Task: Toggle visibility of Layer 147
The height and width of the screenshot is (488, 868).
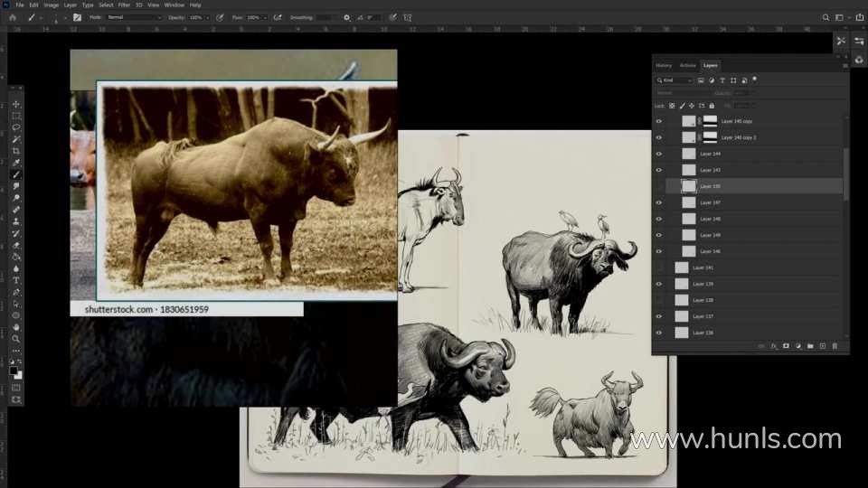Action: point(658,202)
